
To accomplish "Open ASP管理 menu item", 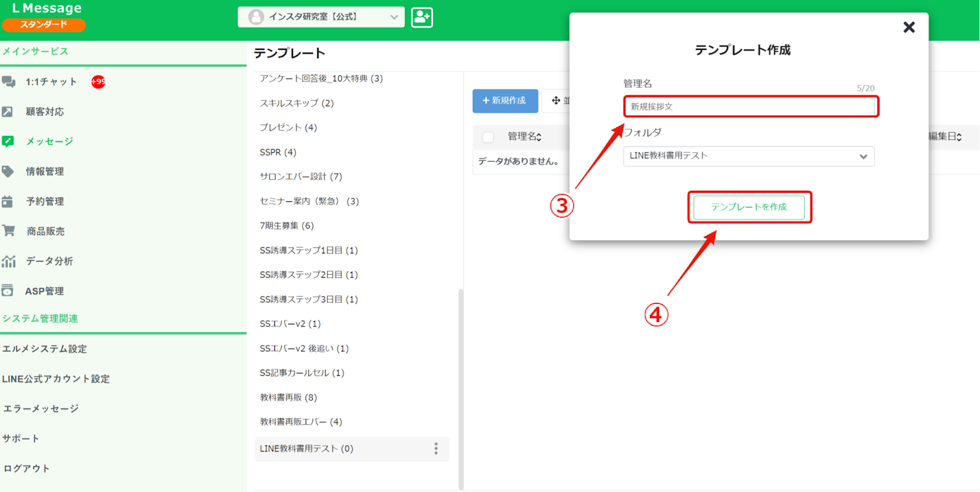I will pos(45,291).
